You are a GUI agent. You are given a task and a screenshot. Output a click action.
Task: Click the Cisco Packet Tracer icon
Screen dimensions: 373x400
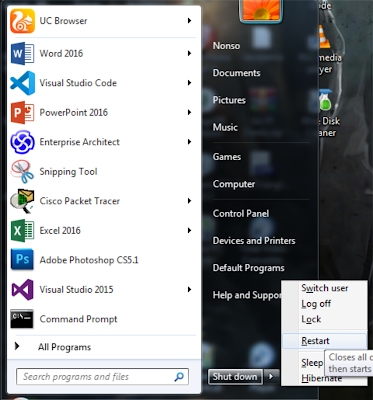[22, 201]
